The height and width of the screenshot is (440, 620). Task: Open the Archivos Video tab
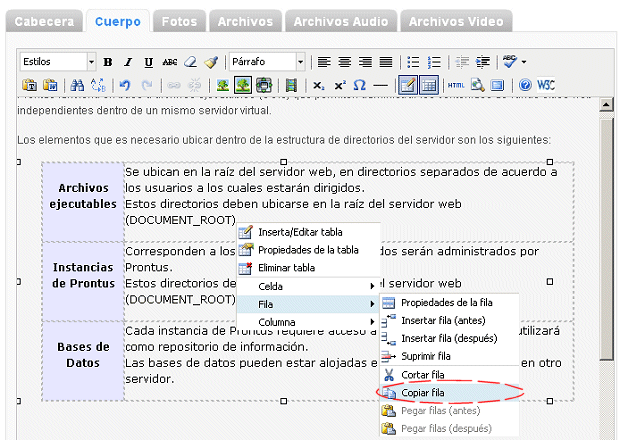click(x=456, y=21)
